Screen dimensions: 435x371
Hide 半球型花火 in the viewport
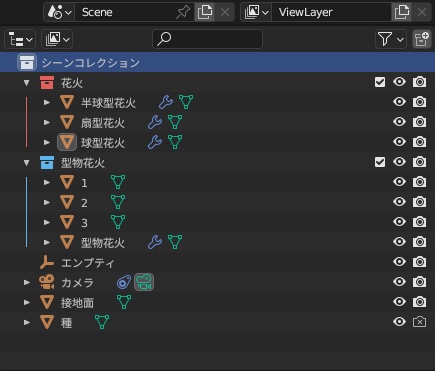pos(399,102)
